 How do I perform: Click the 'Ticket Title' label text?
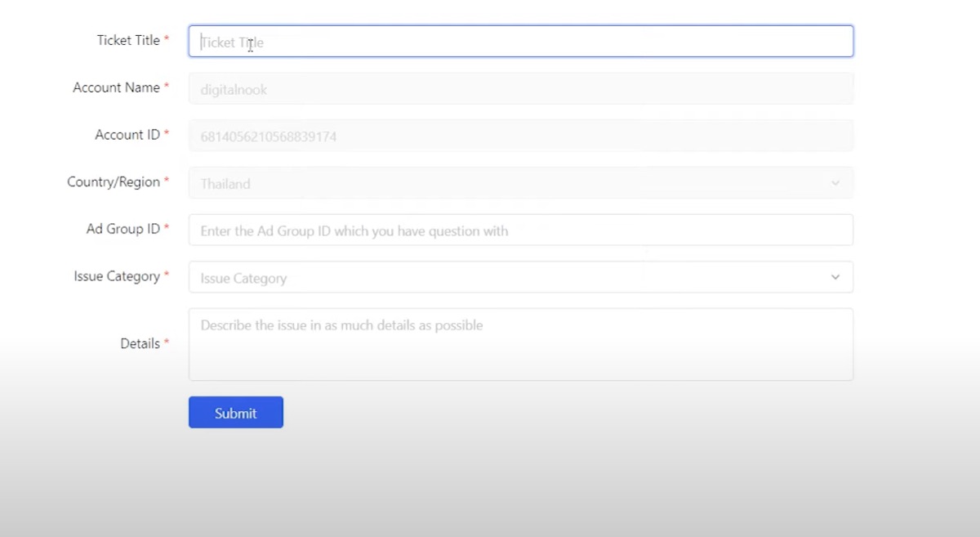tap(128, 40)
